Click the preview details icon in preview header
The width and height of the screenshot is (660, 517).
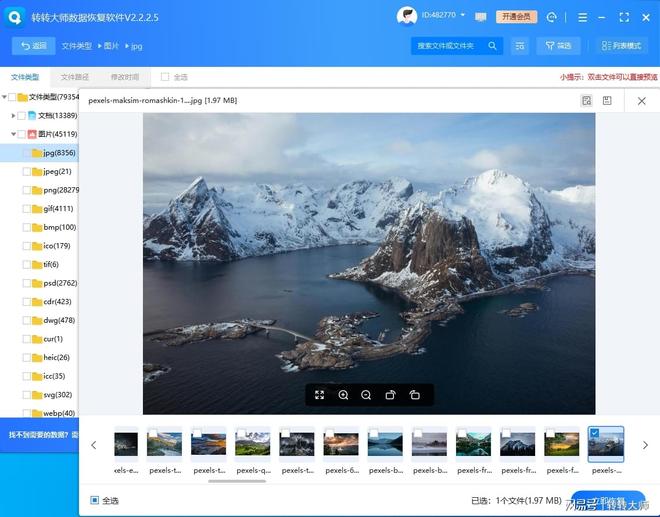pos(586,100)
